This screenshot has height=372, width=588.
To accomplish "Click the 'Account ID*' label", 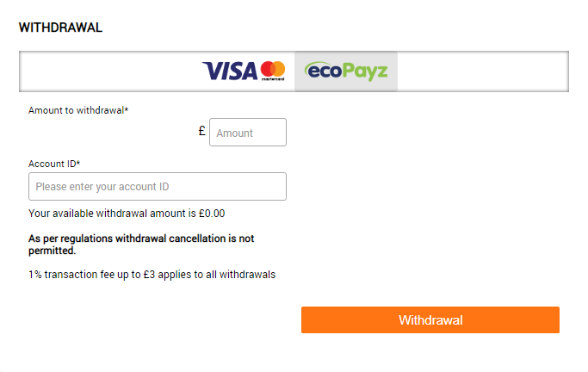I will point(54,164).
